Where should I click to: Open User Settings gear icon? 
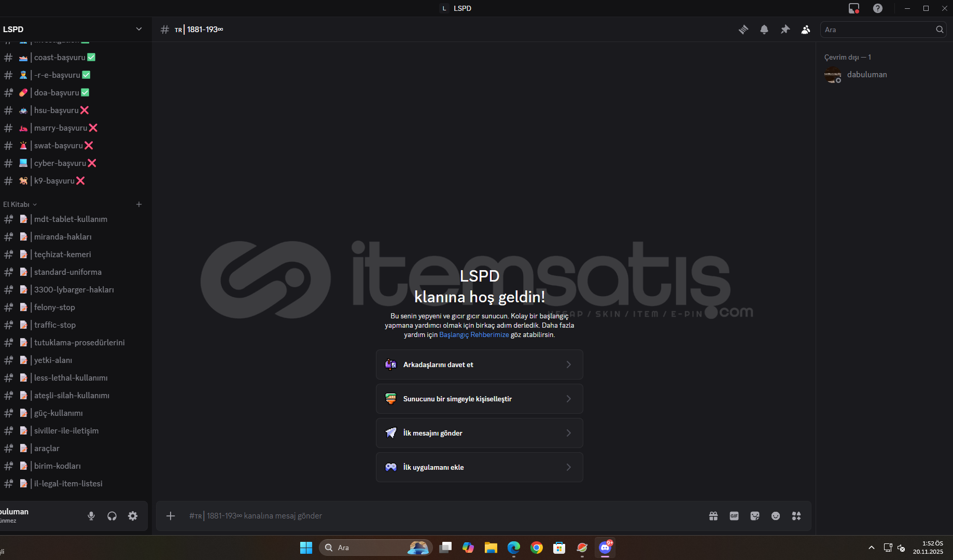coord(133,516)
